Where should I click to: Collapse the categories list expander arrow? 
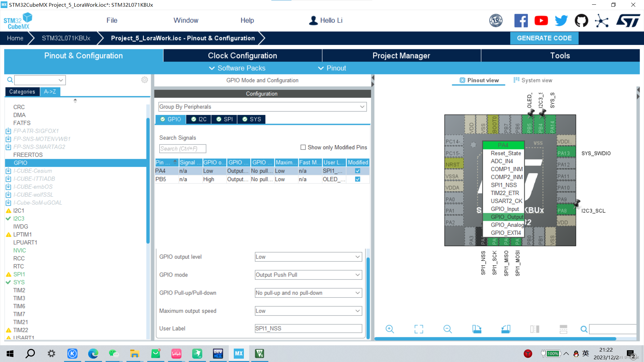click(x=75, y=100)
